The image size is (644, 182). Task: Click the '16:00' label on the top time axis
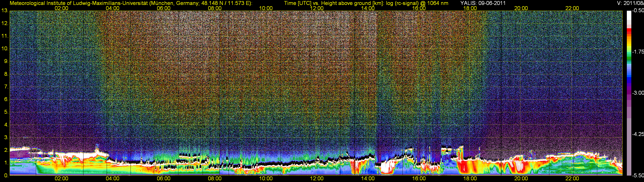pyautogui.click(x=419, y=8)
